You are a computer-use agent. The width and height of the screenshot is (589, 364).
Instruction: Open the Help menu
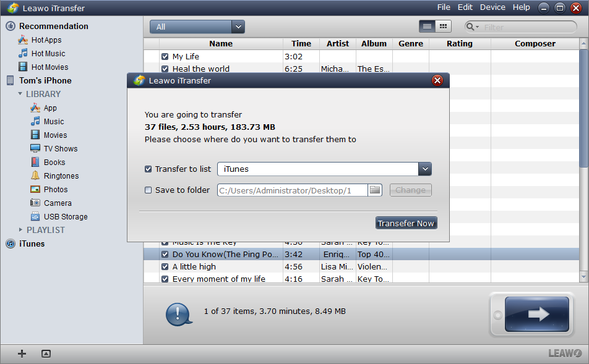pos(521,7)
